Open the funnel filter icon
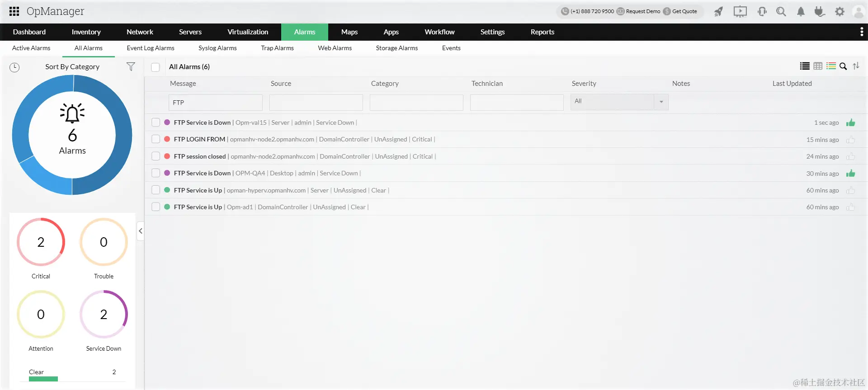 (x=131, y=67)
